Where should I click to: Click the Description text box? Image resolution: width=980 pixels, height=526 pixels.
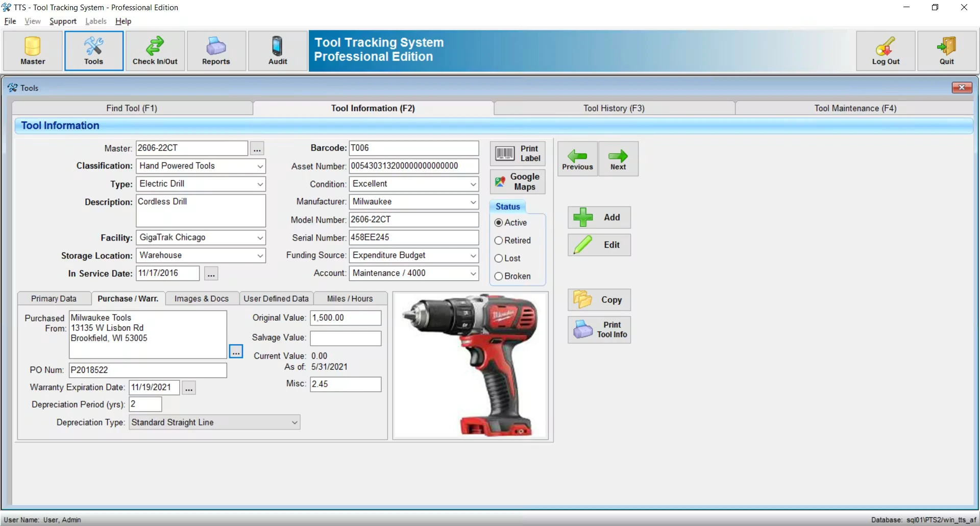[201, 211]
